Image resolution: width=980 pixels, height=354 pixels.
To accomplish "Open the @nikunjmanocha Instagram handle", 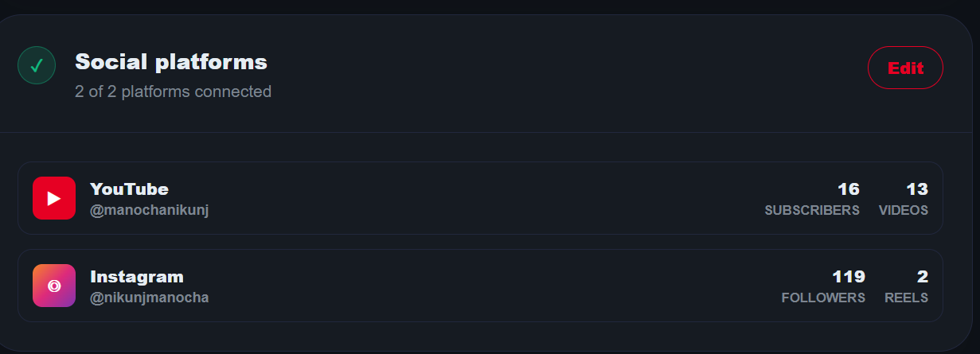I will click(149, 298).
